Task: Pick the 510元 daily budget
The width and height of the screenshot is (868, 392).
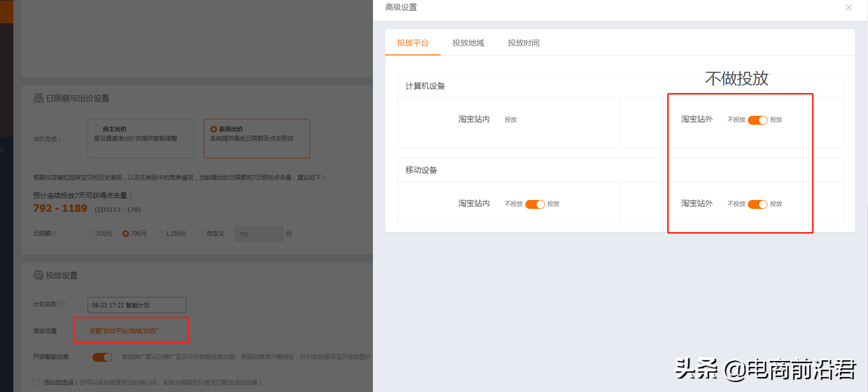Action: [91, 234]
